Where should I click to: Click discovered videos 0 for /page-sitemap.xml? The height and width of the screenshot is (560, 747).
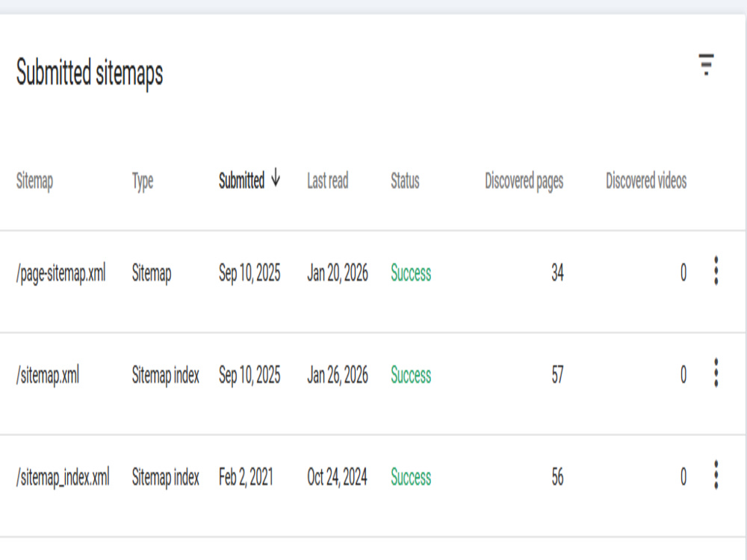684,273
